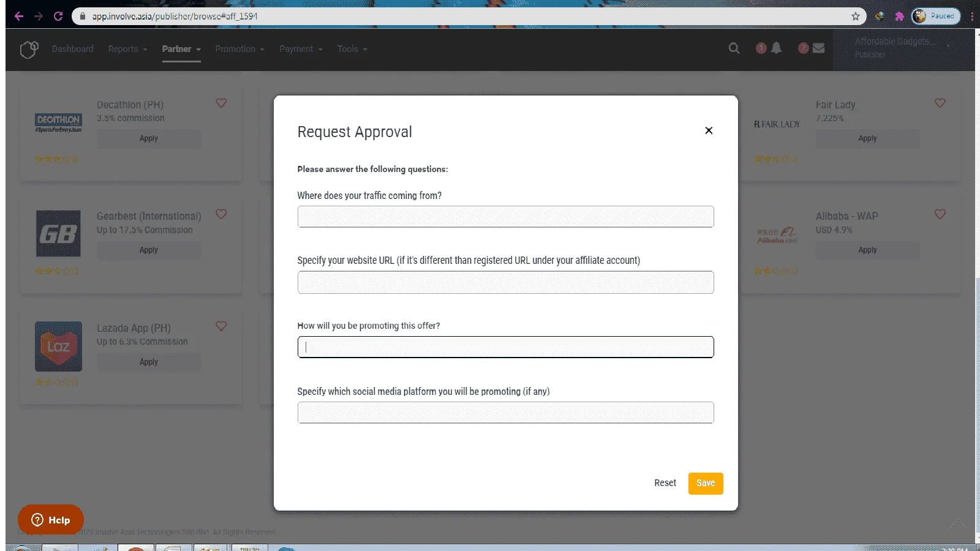Open the Partner menu
Image resolution: width=980 pixels, height=551 pixels.
click(181, 49)
